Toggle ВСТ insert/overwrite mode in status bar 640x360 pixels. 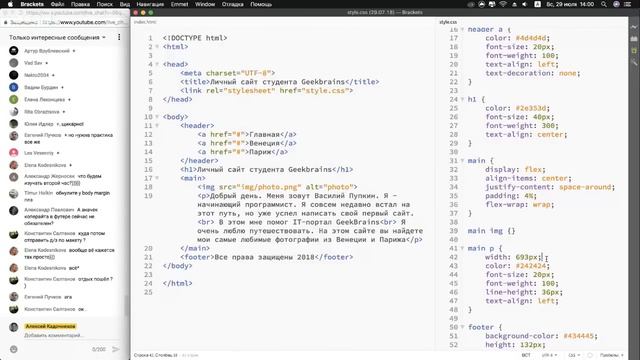click(526, 355)
